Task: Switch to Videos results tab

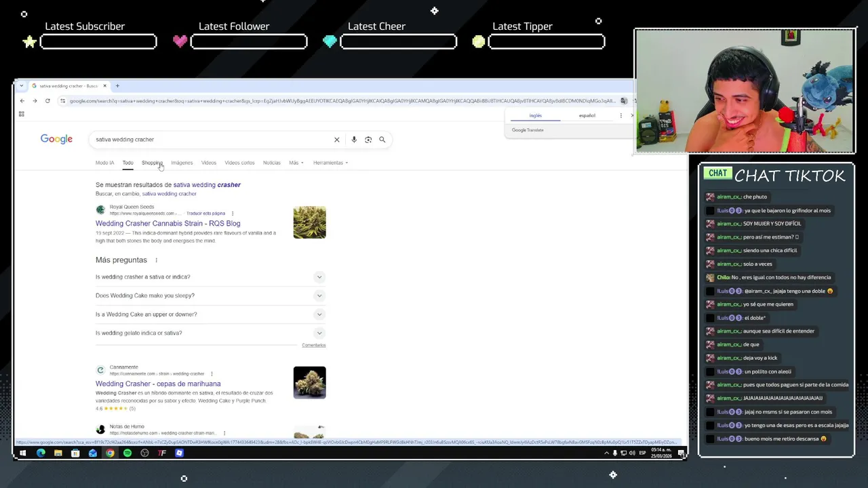Action: (x=209, y=163)
